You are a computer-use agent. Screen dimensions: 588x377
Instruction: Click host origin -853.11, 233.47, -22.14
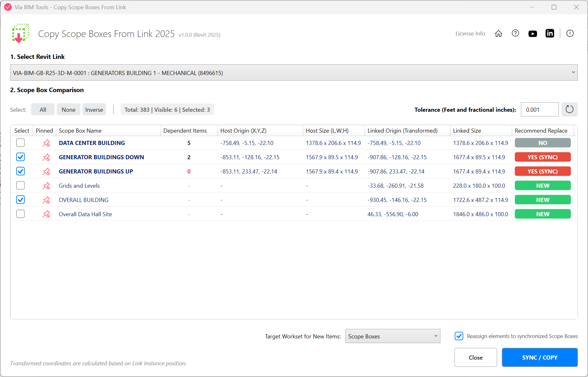[x=249, y=172]
